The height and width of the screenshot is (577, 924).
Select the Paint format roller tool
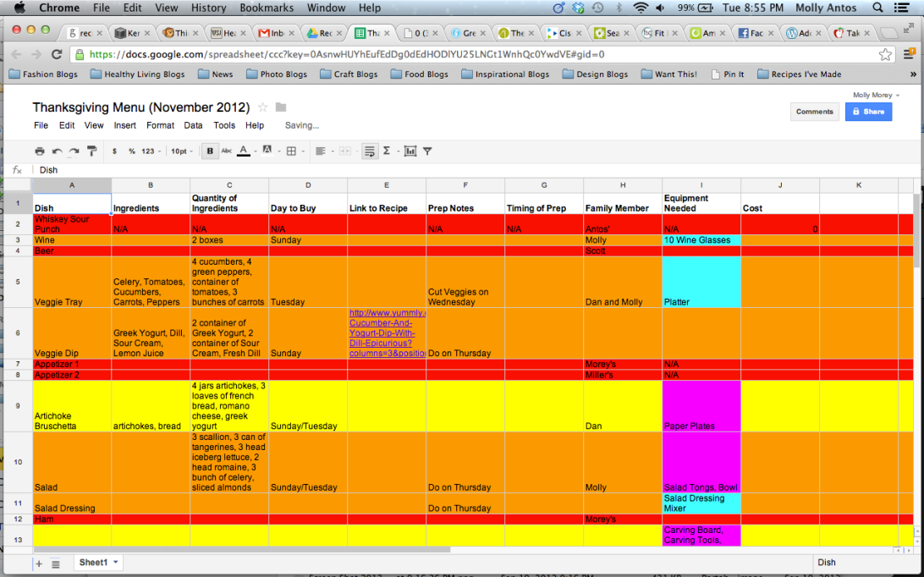(x=91, y=151)
